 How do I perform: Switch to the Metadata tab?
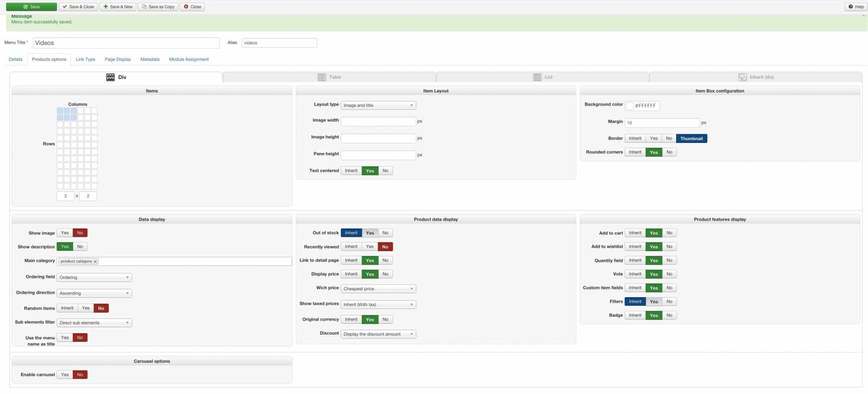[150, 60]
